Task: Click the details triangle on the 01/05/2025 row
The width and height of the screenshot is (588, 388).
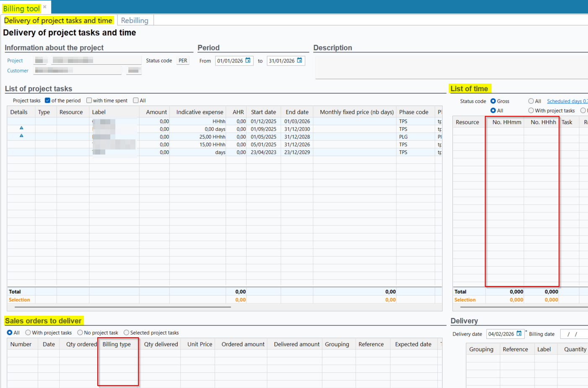Action: click(x=21, y=136)
